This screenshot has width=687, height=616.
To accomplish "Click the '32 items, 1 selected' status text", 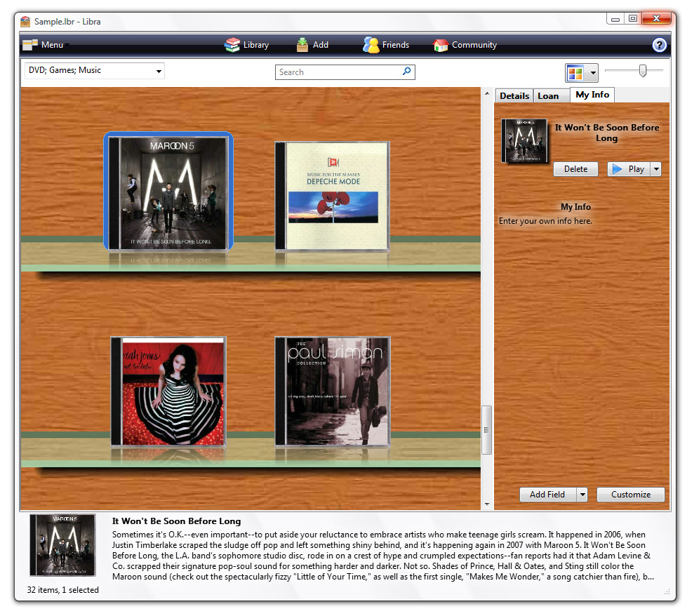I will click(x=63, y=590).
